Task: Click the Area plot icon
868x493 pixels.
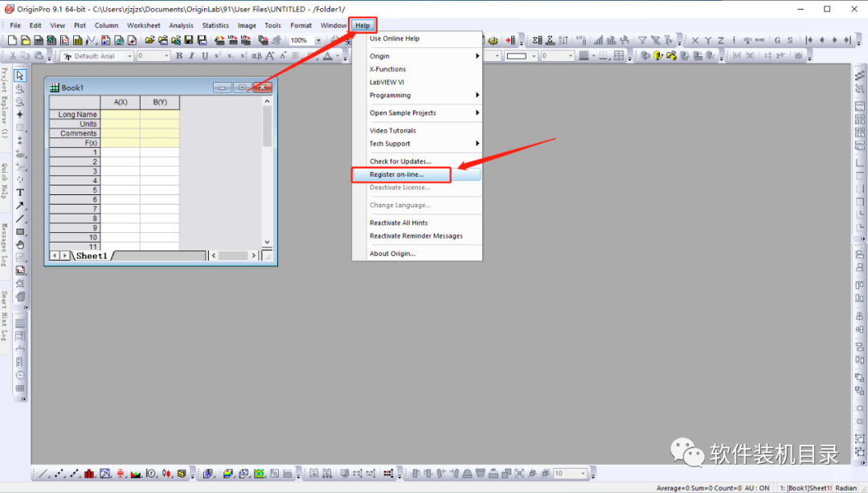Action: coord(136,474)
